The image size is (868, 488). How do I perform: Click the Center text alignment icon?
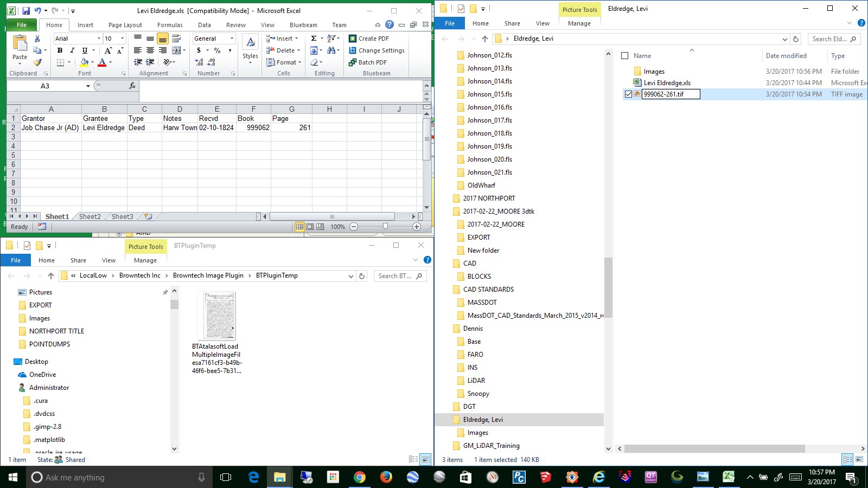tap(150, 50)
